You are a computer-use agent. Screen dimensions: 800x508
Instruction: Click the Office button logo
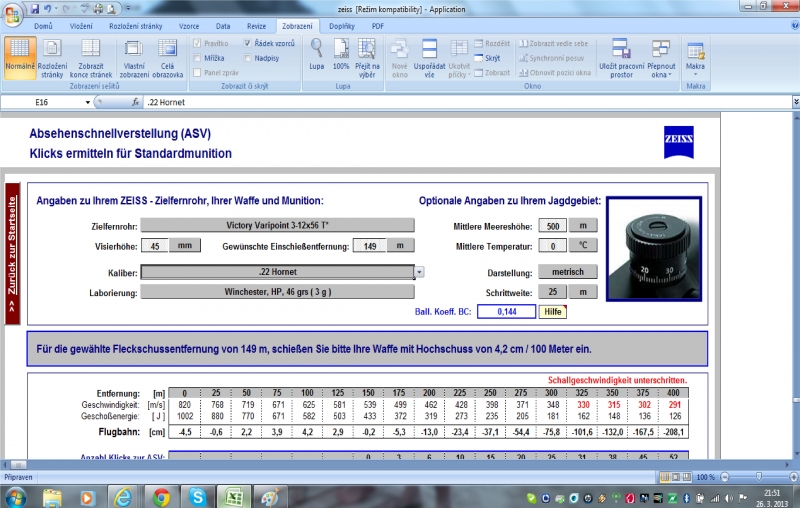tap(12, 14)
